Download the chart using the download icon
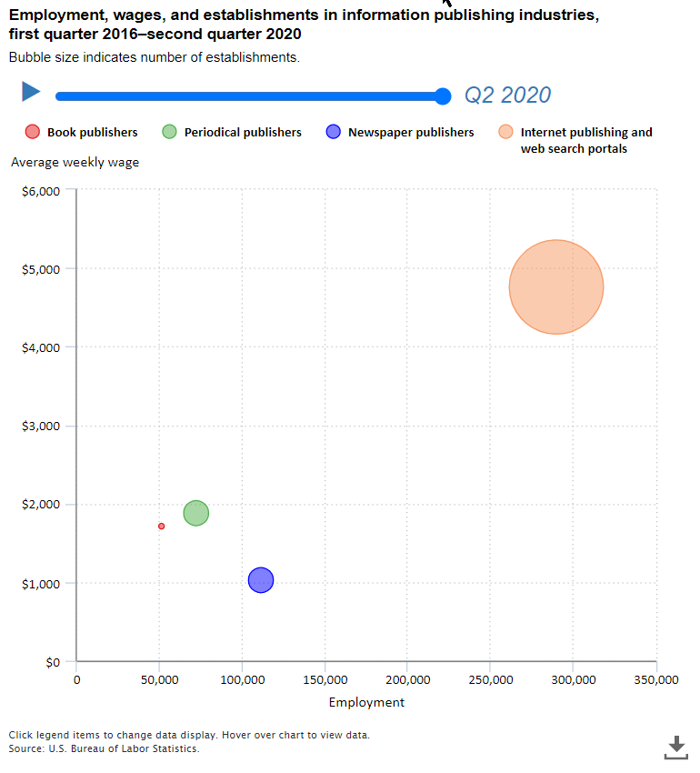Viewport: 700px width, 773px height. tap(676, 748)
